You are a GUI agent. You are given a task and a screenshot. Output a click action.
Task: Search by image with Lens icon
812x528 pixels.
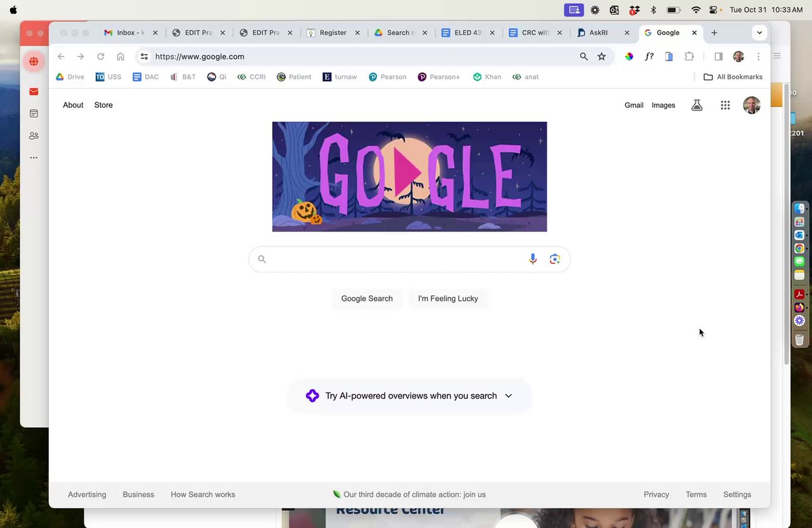pos(555,259)
